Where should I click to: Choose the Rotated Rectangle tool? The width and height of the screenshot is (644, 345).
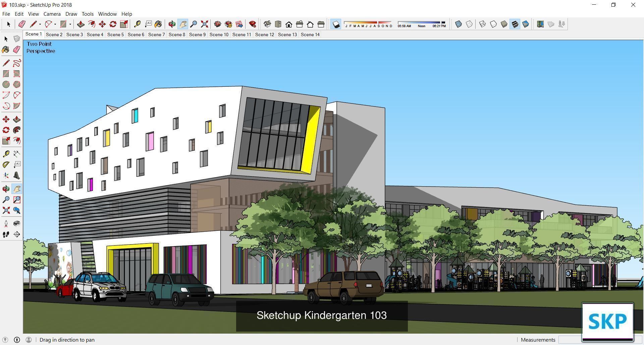(x=17, y=74)
